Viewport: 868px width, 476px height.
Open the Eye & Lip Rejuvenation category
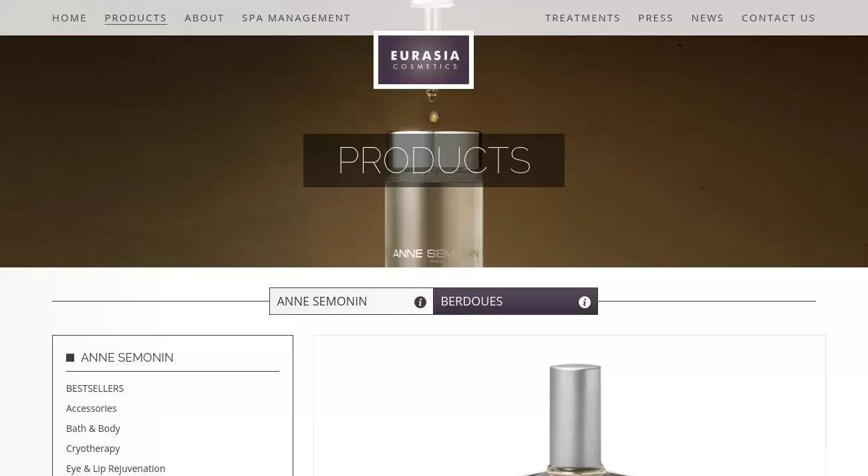click(116, 469)
